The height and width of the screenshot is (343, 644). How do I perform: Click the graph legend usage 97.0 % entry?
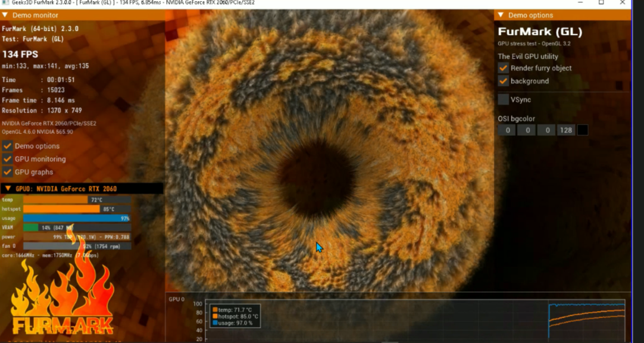pos(233,323)
